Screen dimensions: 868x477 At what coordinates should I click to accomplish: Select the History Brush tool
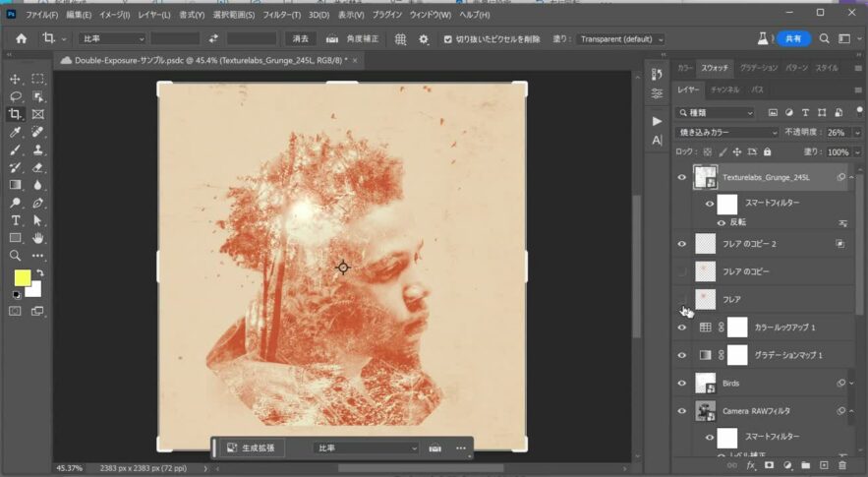point(15,167)
